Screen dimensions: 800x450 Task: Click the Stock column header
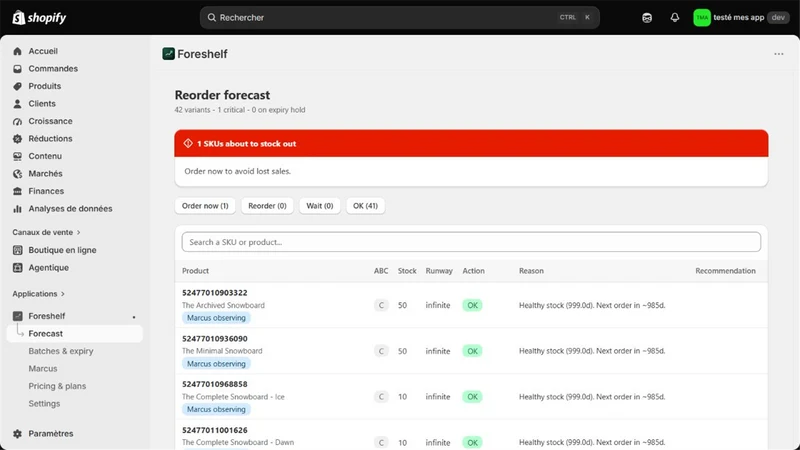[x=407, y=271]
